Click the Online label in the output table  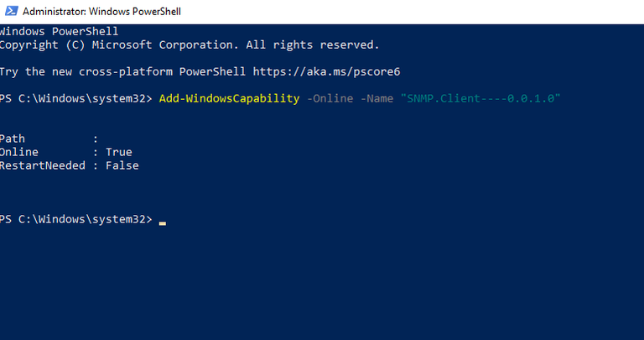18,152
